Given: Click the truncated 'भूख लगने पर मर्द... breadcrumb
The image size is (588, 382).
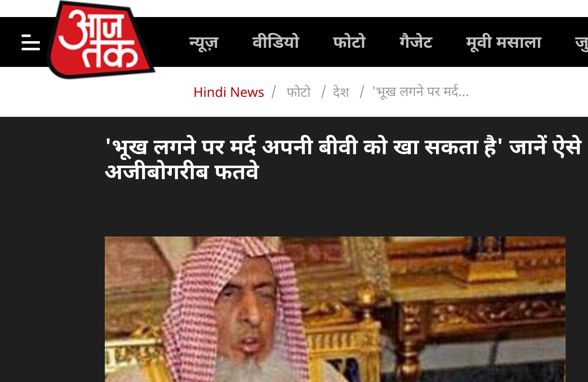Looking at the screenshot, I should point(420,91).
